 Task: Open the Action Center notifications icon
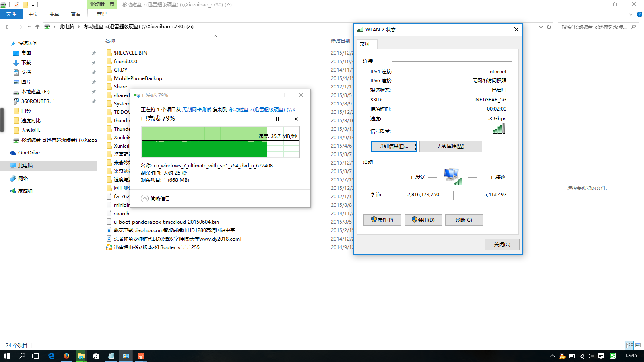coord(601,356)
